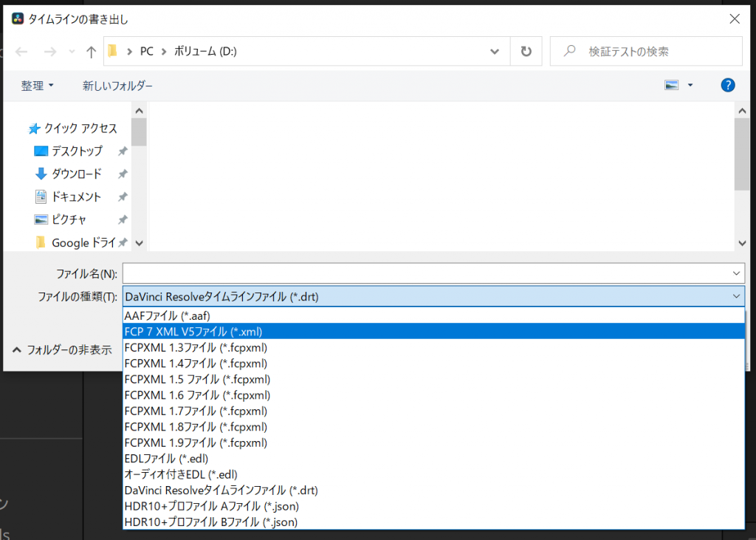The width and height of the screenshot is (756, 540).
Task: Choose HDR10+プロファイル Aファイル option
Action: [x=433, y=506]
